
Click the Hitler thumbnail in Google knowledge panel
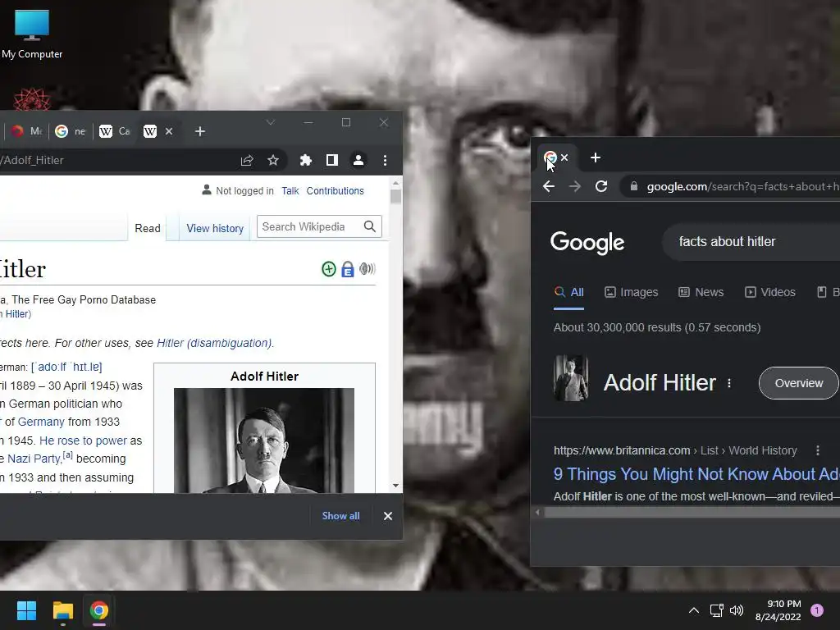click(x=571, y=378)
